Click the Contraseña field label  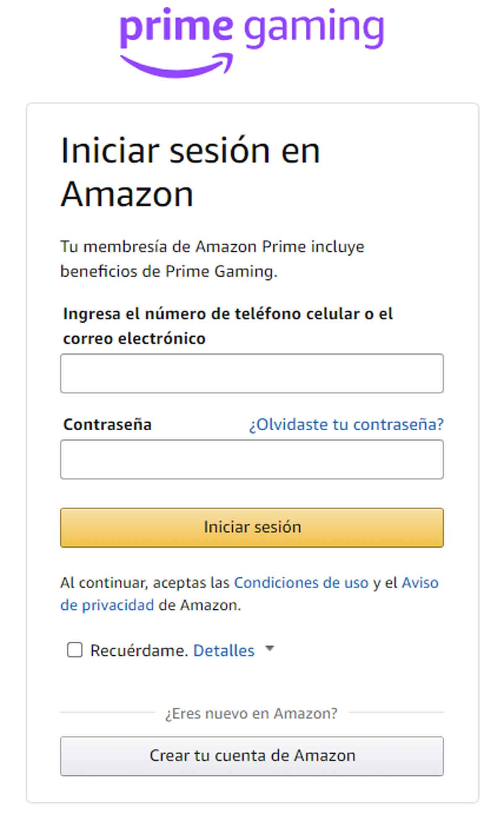click(107, 424)
